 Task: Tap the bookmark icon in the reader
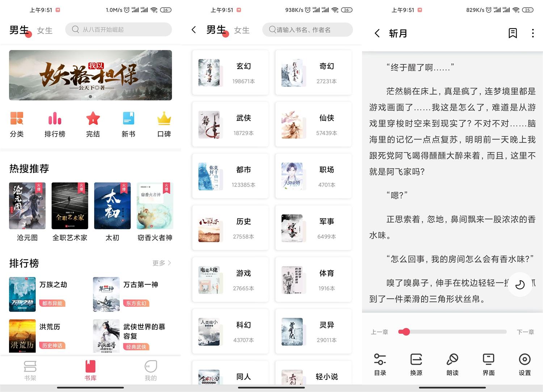click(512, 33)
